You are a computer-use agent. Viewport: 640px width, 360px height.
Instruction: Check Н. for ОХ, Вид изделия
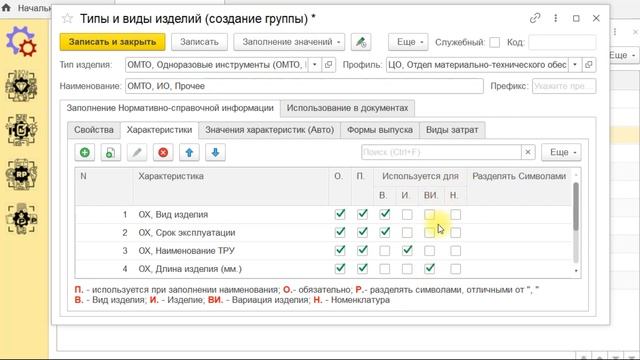[x=456, y=215]
